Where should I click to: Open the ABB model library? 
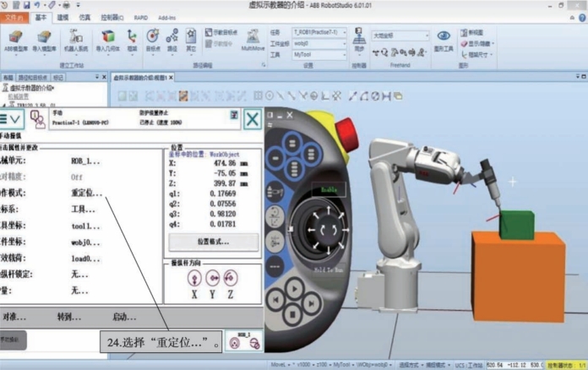click(x=16, y=41)
